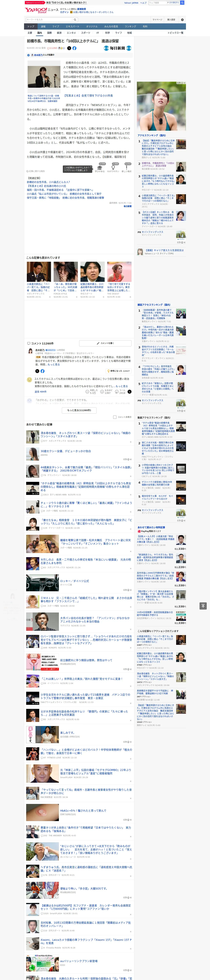Share the expert comment on Facebook
This screenshot has height=980, width=210.
click(x=42, y=371)
